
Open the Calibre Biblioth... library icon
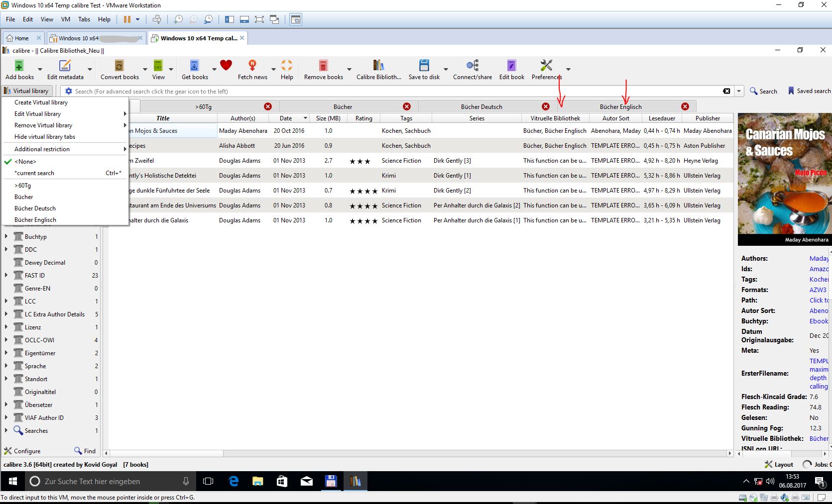point(378,66)
